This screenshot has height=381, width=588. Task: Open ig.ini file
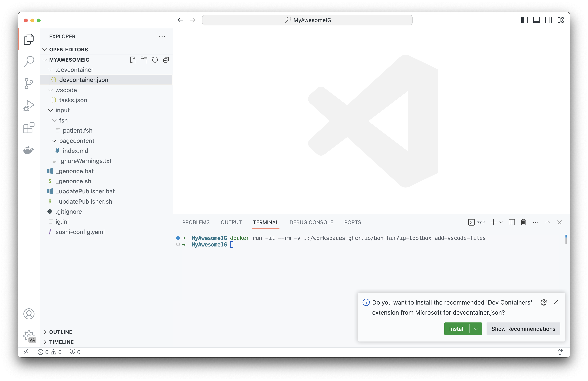(106, 222)
